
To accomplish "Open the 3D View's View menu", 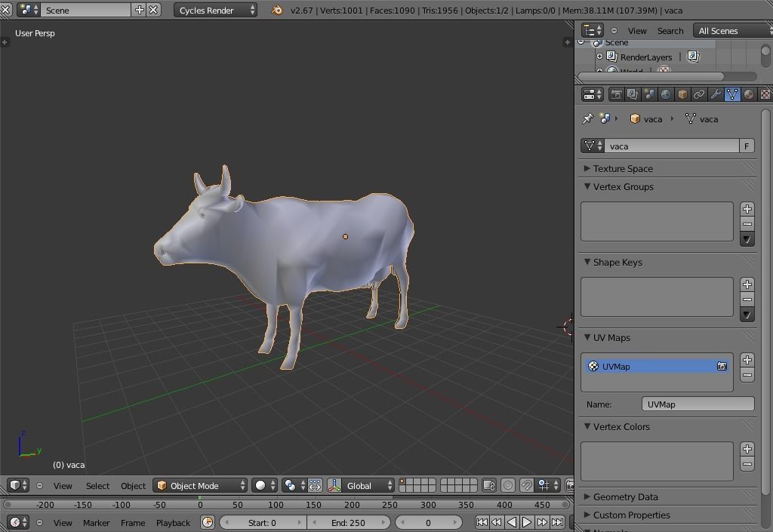I will (63, 486).
